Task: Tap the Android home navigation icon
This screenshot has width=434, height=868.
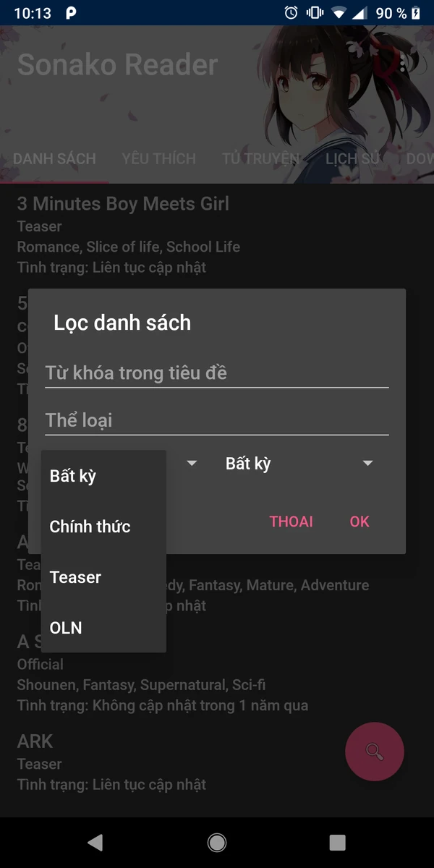Action: coord(216,842)
